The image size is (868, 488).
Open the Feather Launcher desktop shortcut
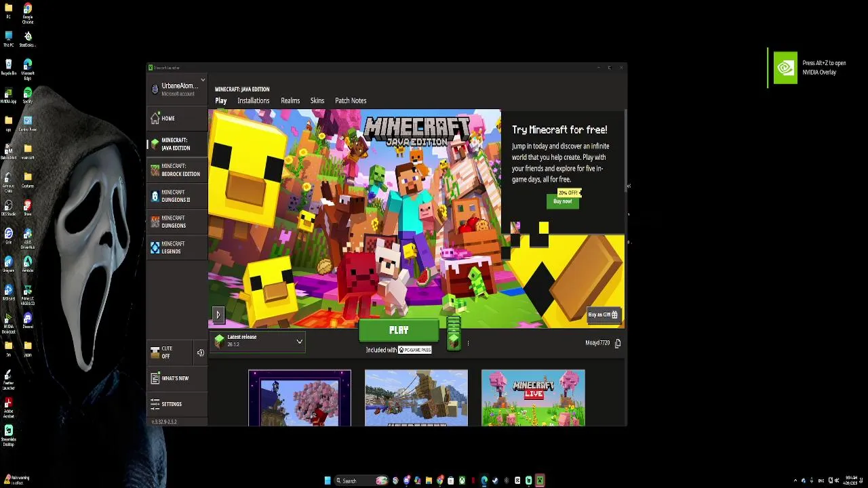[x=8, y=380]
